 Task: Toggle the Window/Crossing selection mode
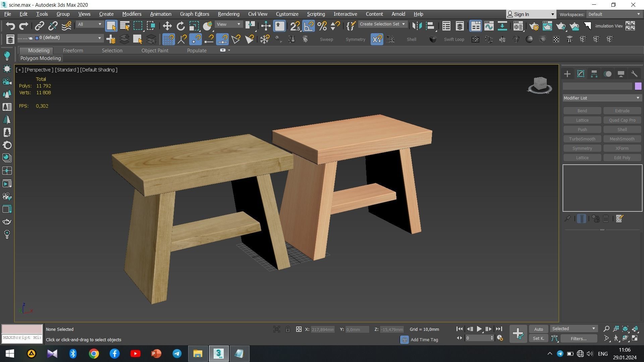[151, 26]
